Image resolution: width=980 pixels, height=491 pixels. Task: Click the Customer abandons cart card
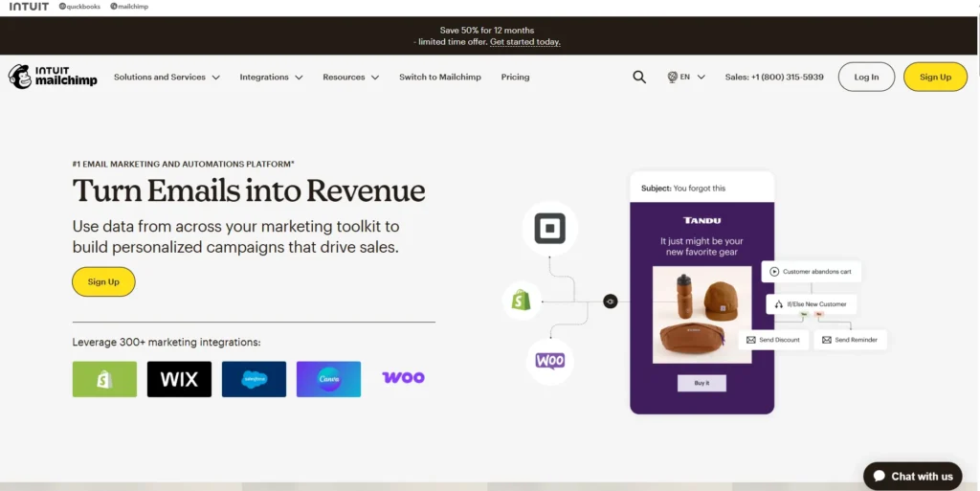[x=812, y=272]
